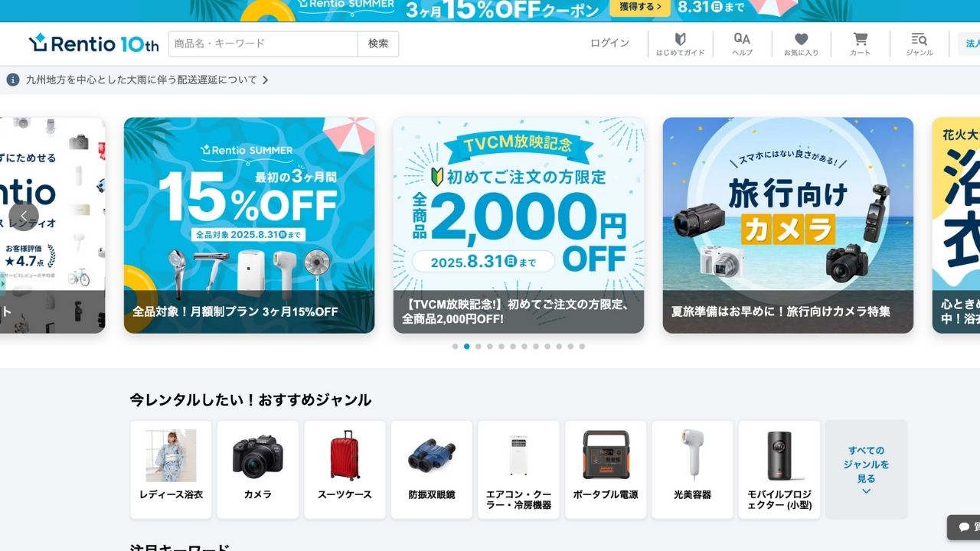This screenshot has width=980, height=551.
Task: Focus the 商品名・キーワード search field
Action: (x=263, y=44)
